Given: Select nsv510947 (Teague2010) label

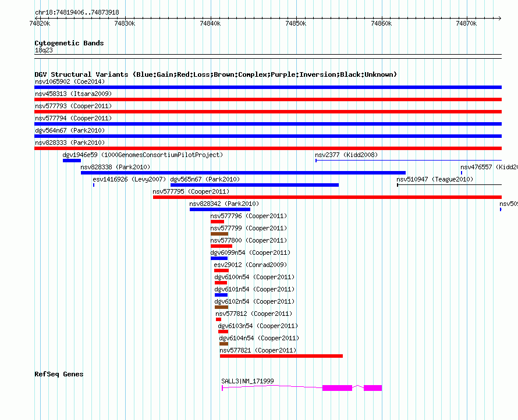Looking at the screenshot, I should [435, 179].
